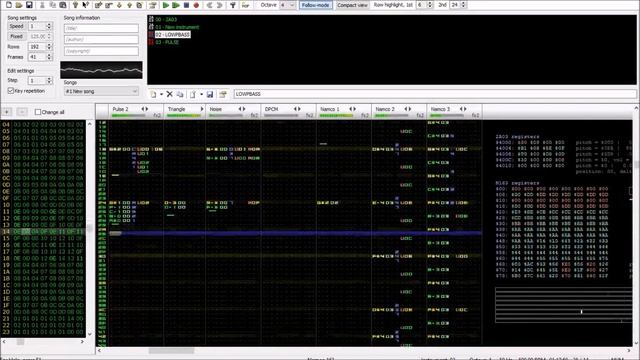Remove the current frame from the toolbar

109,5
